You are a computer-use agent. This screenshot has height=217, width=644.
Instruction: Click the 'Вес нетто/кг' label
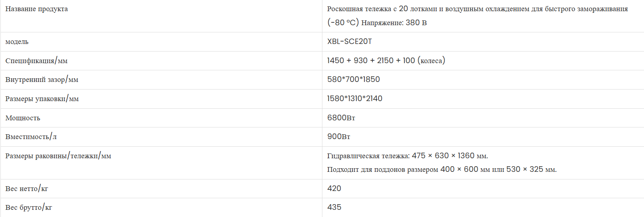click(x=26, y=189)
